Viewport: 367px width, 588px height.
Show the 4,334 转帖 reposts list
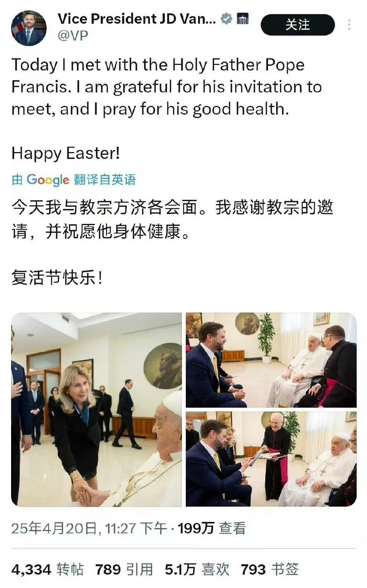coord(47,569)
